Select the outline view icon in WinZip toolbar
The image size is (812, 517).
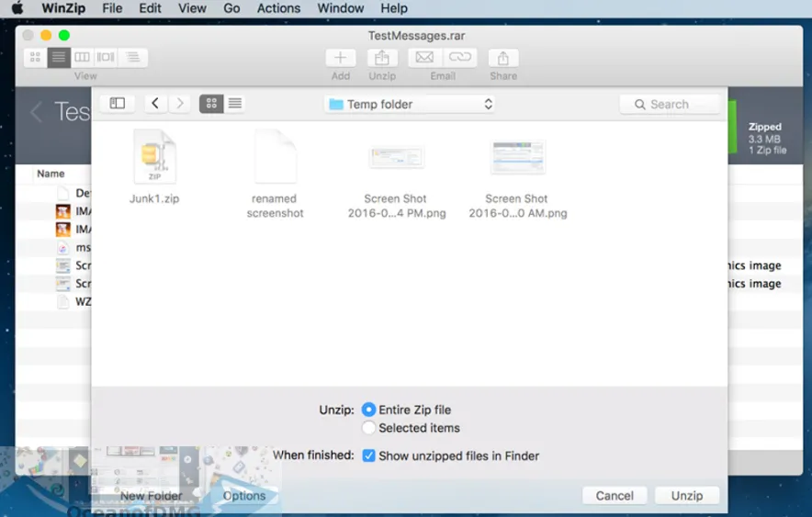[x=132, y=58]
